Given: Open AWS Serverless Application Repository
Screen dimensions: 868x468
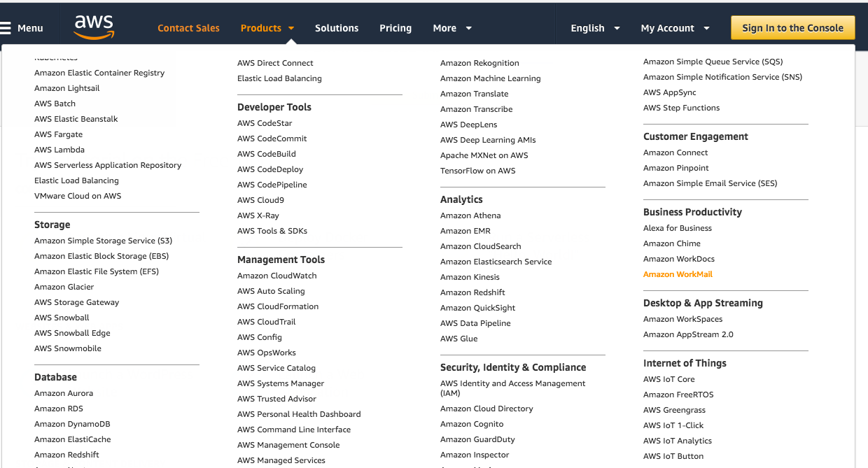Looking at the screenshot, I should coord(108,165).
